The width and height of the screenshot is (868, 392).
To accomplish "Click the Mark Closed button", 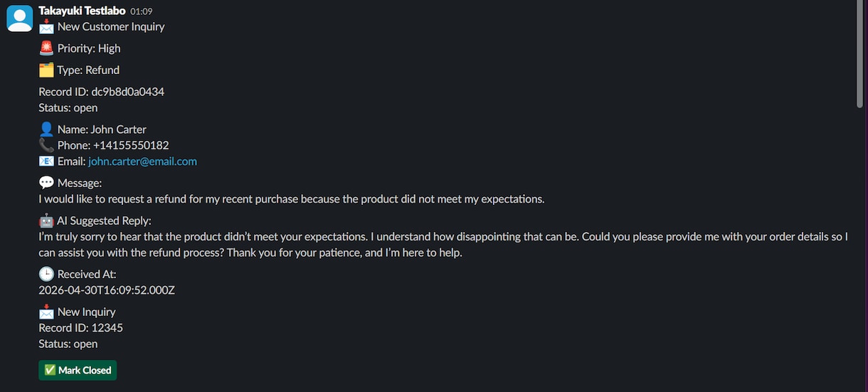I will [x=78, y=370].
